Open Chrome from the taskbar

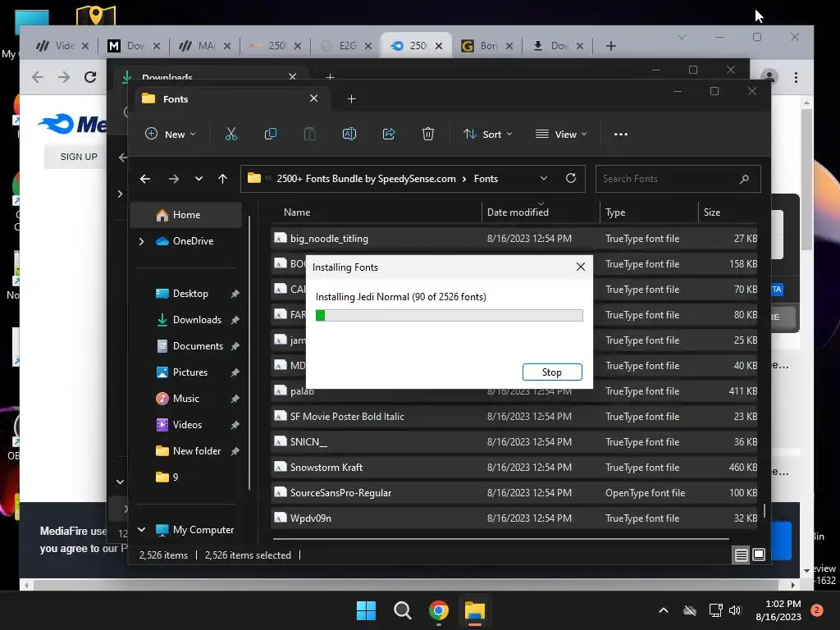(x=438, y=610)
